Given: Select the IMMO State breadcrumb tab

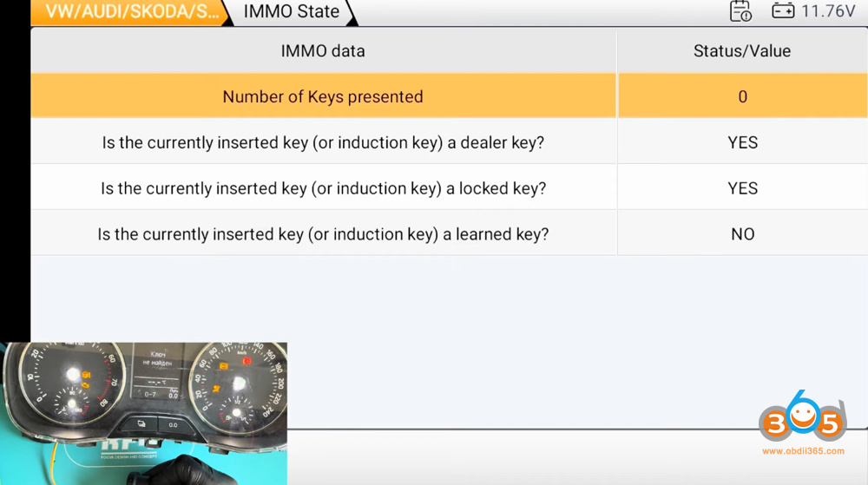Looking at the screenshot, I should point(292,12).
